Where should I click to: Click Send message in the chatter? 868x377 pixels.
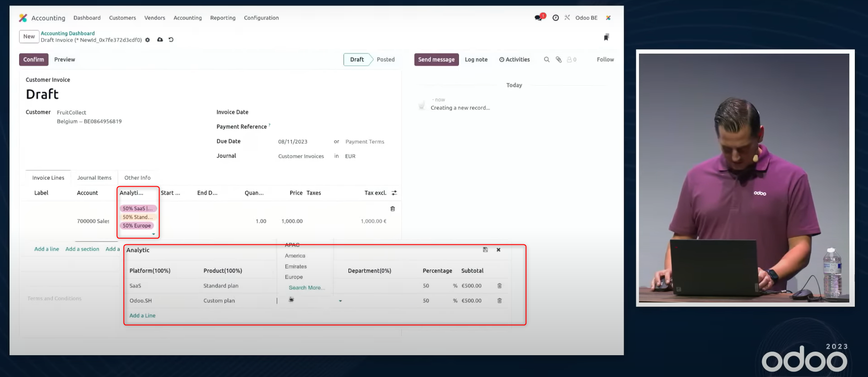pos(436,60)
